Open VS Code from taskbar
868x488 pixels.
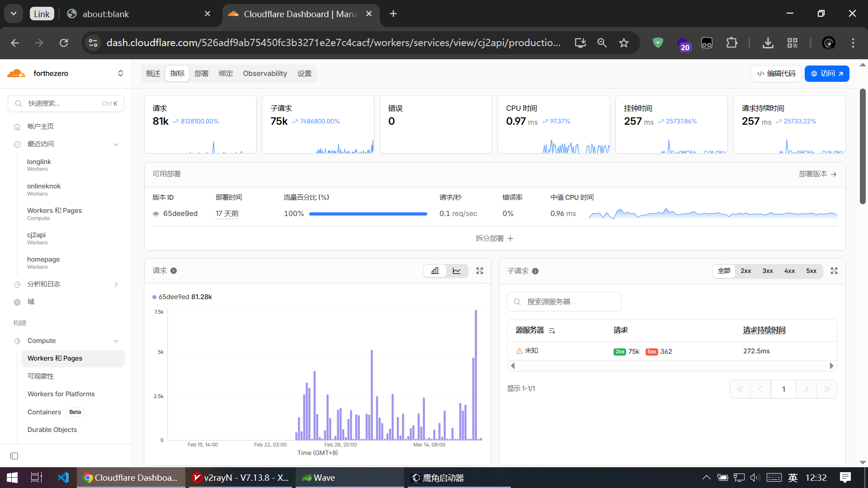click(x=63, y=478)
